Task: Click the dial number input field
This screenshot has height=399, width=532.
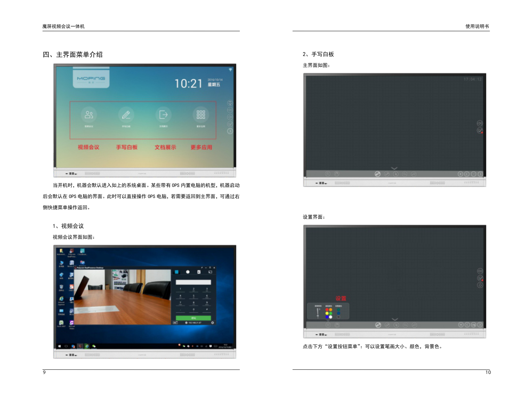Action: pyautogui.click(x=193, y=282)
